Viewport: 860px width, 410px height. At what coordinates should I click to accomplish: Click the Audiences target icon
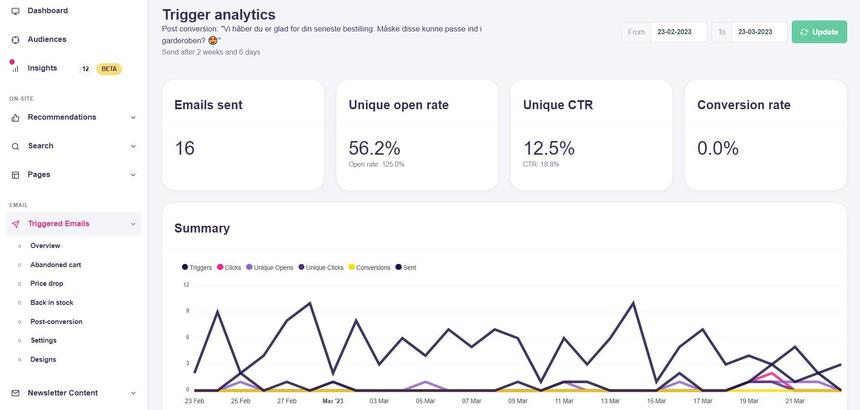(x=15, y=39)
